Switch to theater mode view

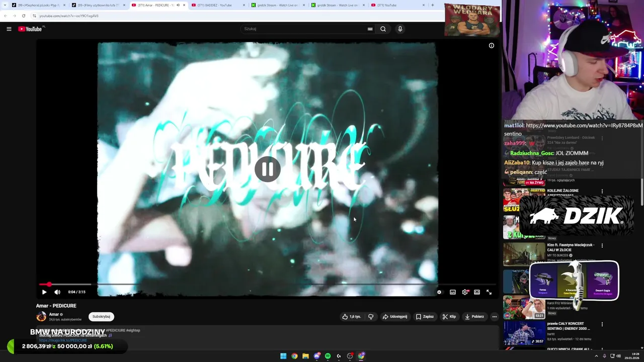point(477,292)
